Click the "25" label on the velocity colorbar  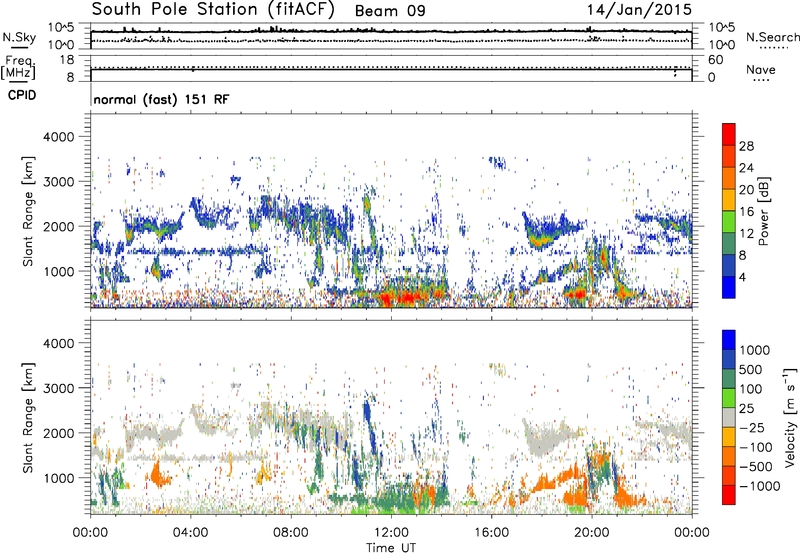(747, 409)
